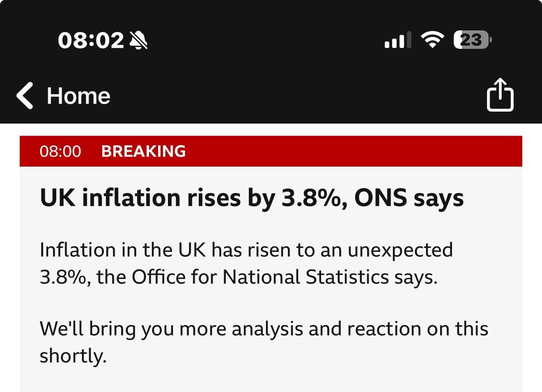Toggle notification mute via the bell icon
The height and width of the screenshot is (392, 542).
(139, 41)
